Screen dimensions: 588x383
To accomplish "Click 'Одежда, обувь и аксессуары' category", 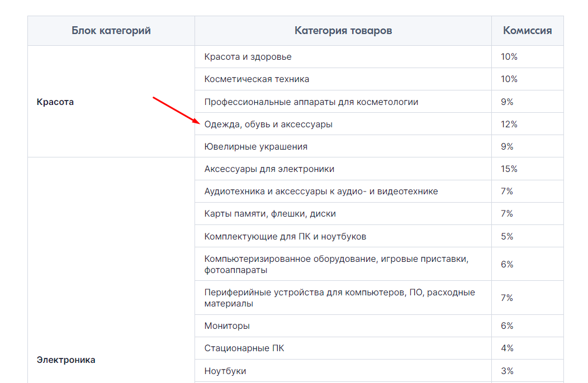I will [x=268, y=125].
